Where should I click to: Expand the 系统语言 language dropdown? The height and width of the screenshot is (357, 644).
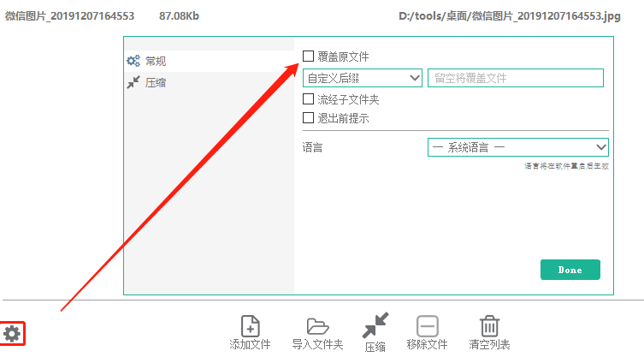[518, 147]
